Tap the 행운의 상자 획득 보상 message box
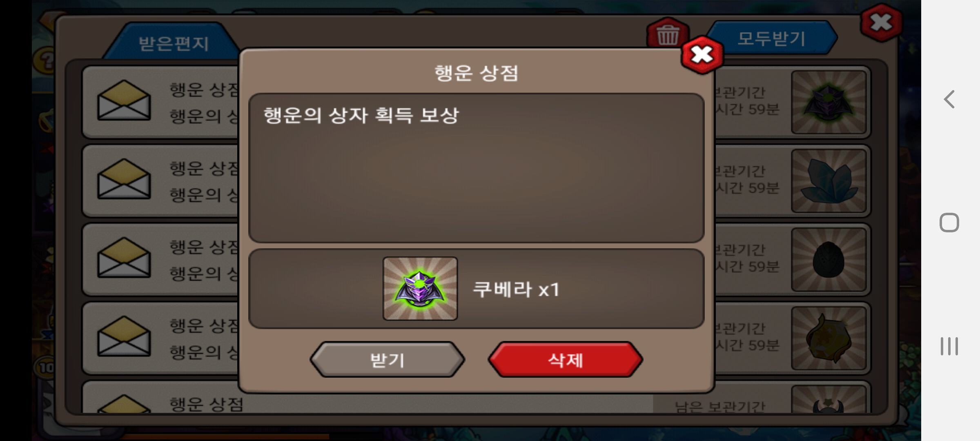Viewport: 980px width, 441px height. [x=476, y=168]
